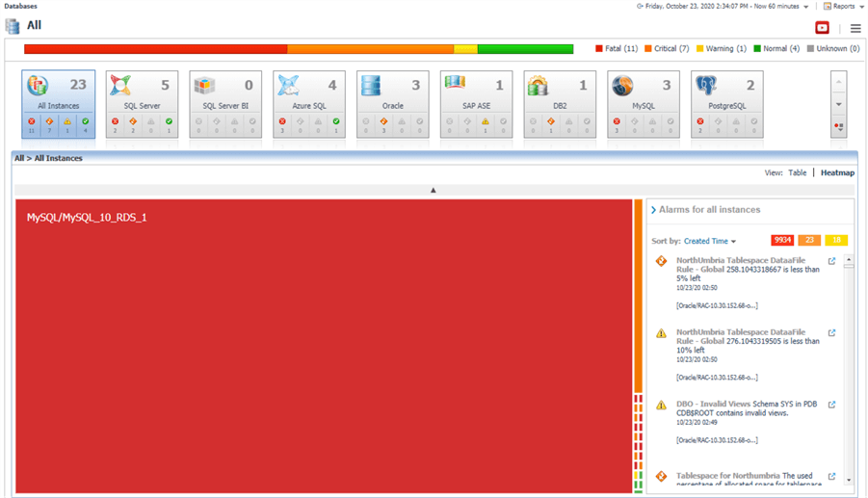
Task: Move tile carousel up with arrow
Action: [x=839, y=82]
